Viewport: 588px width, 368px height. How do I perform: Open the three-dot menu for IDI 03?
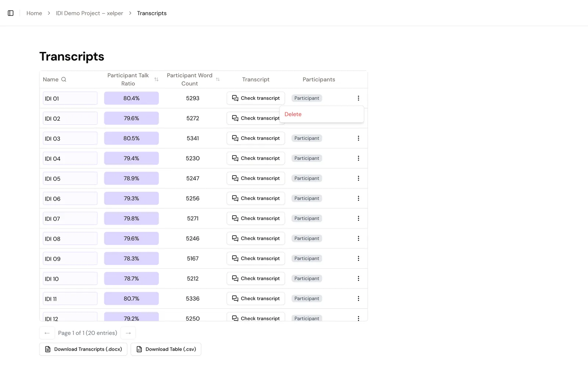pos(358,138)
